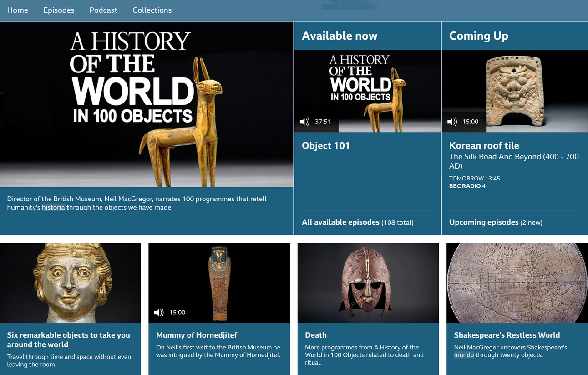Open all available episodes listing

(340, 222)
